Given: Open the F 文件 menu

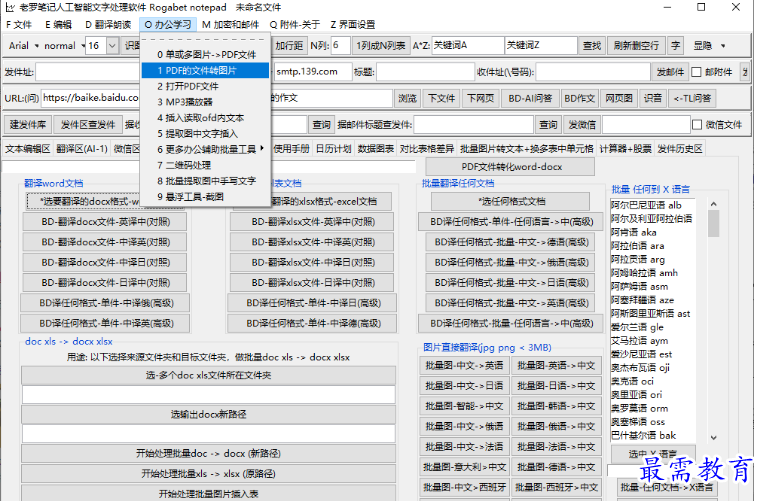Looking at the screenshot, I should tap(18, 25).
